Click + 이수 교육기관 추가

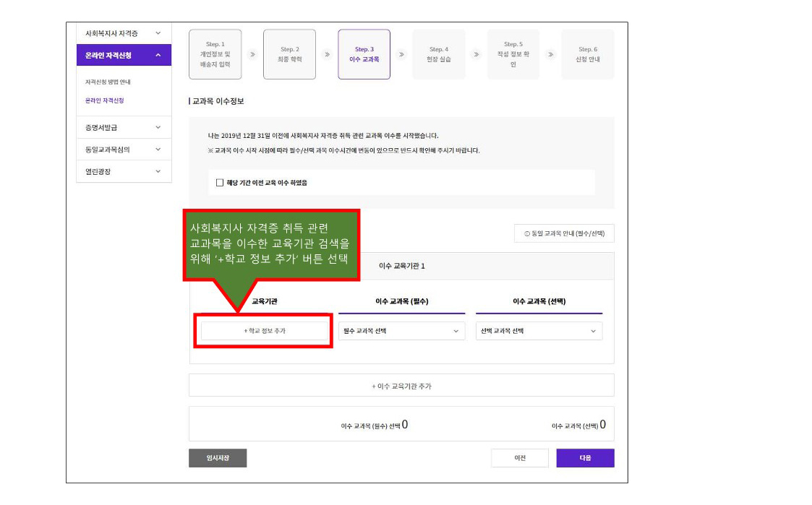pyautogui.click(x=401, y=386)
